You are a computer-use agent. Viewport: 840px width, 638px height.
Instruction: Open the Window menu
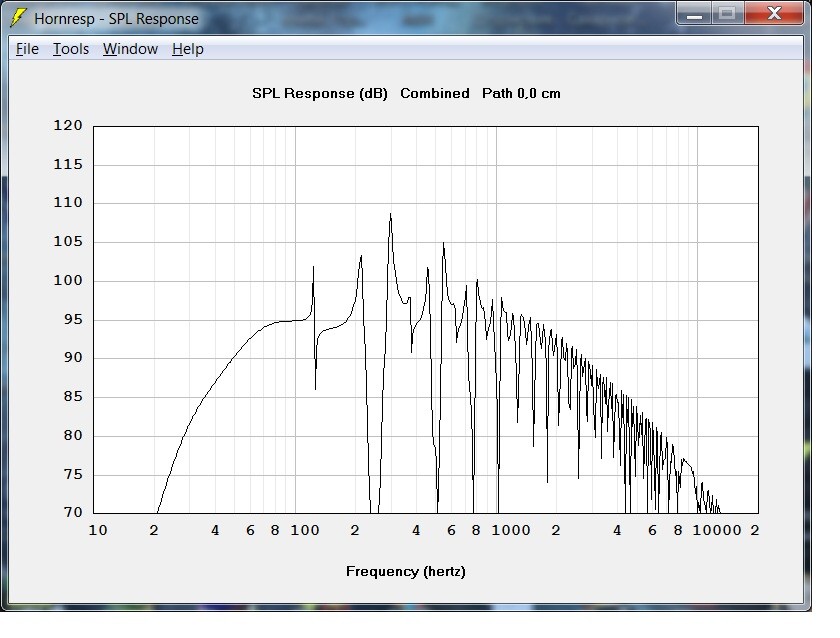point(130,49)
